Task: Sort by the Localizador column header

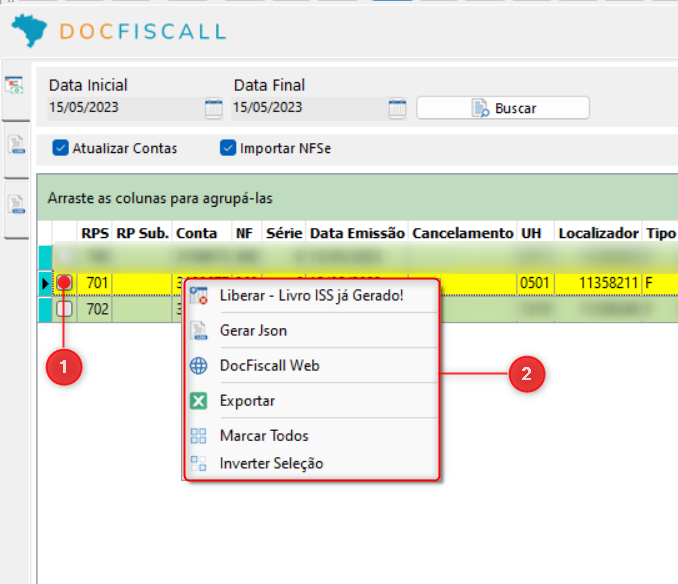Action: click(598, 233)
